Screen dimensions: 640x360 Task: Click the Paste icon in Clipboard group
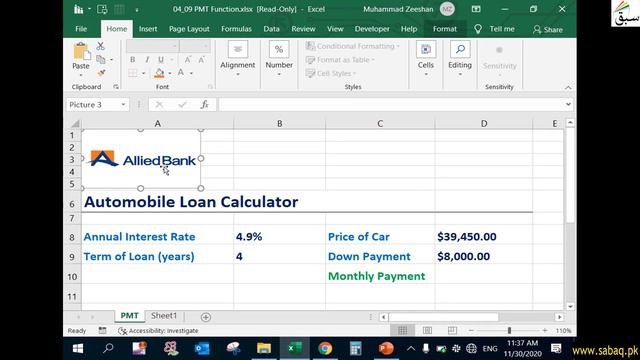[x=81, y=52]
